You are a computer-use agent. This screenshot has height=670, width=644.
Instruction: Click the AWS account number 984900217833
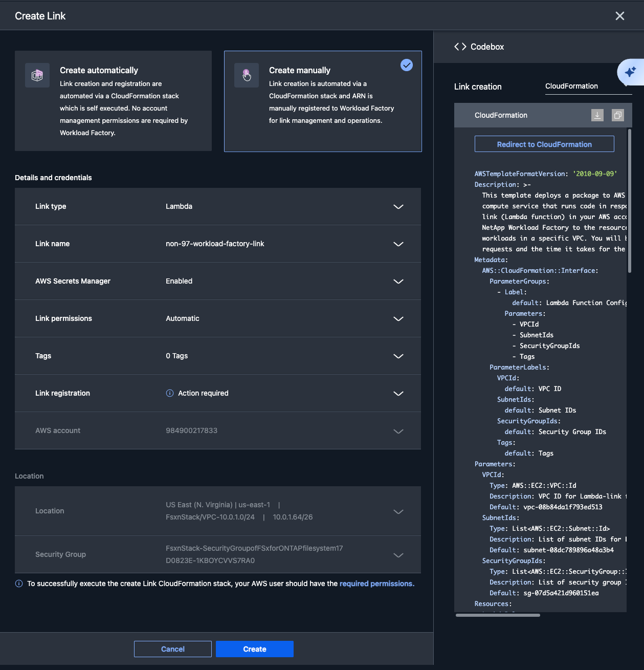[x=191, y=430]
